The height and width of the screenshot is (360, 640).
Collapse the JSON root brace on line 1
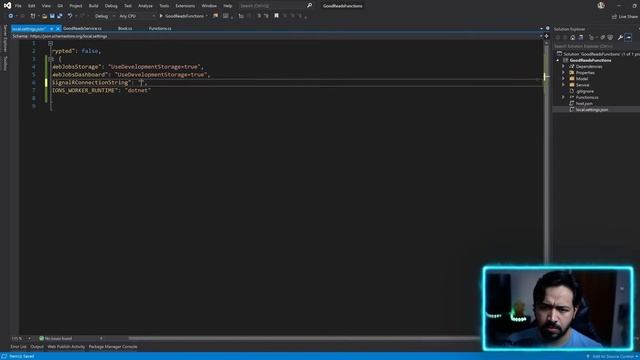pos(50,43)
